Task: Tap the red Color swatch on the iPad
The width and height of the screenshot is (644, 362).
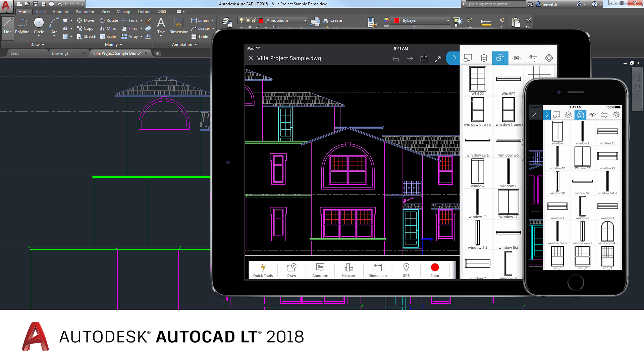Action: pyautogui.click(x=435, y=267)
